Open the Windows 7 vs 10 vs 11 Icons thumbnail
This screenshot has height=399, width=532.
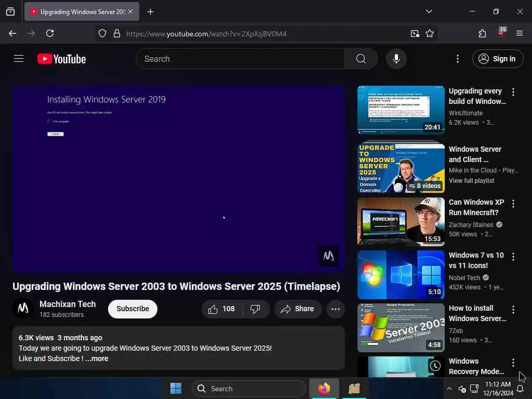pyautogui.click(x=401, y=274)
